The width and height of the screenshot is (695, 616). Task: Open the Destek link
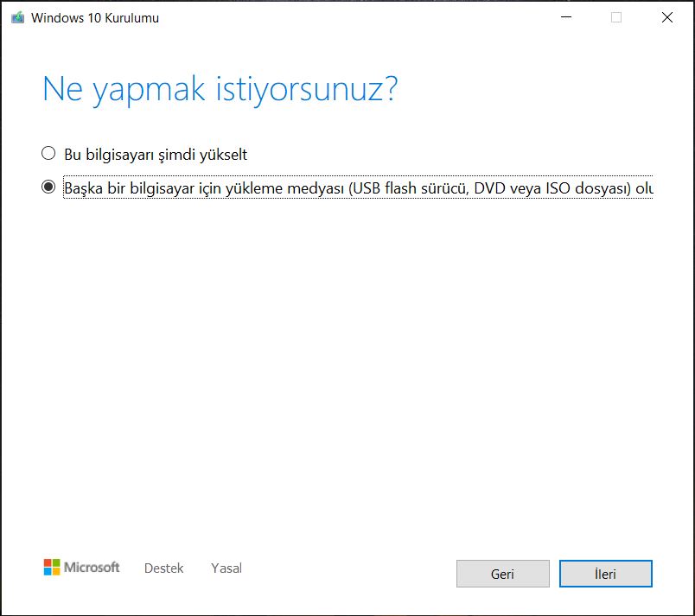[163, 568]
